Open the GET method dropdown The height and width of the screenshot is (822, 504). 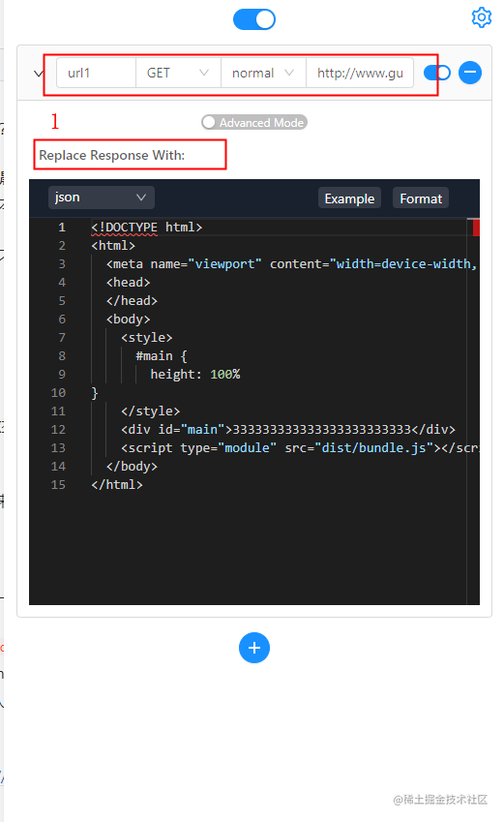click(178, 73)
